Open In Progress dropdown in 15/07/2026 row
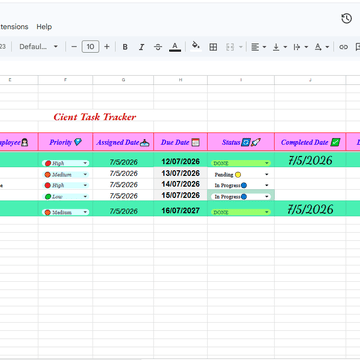Image resolution: width=360 pixels, height=360 pixels. pyautogui.click(x=241, y=197)
